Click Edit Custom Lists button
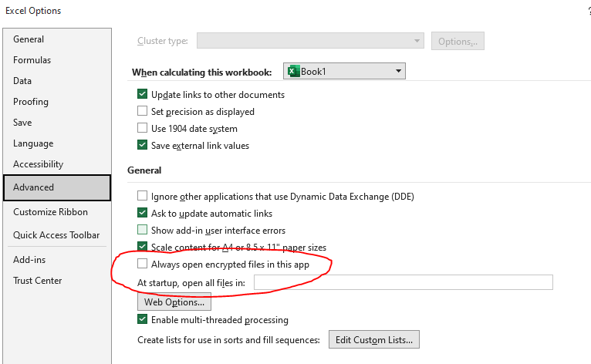The image size is (591, 364). 374,340
